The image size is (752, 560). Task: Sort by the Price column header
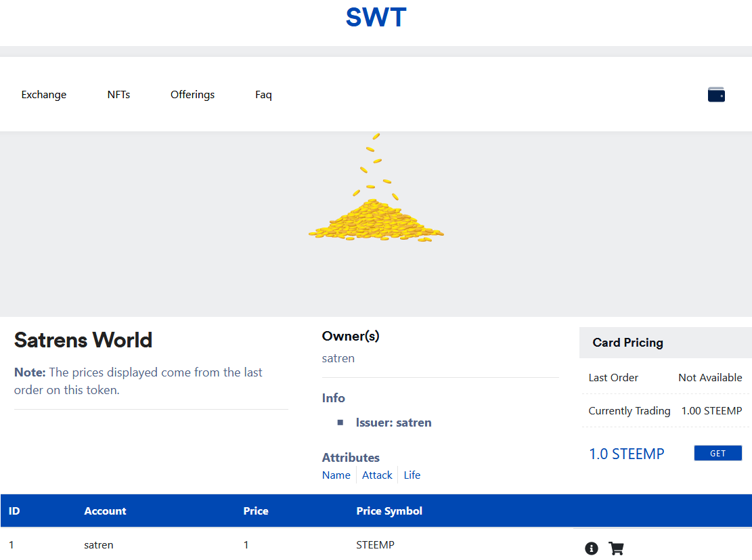[x=256, y=511]
